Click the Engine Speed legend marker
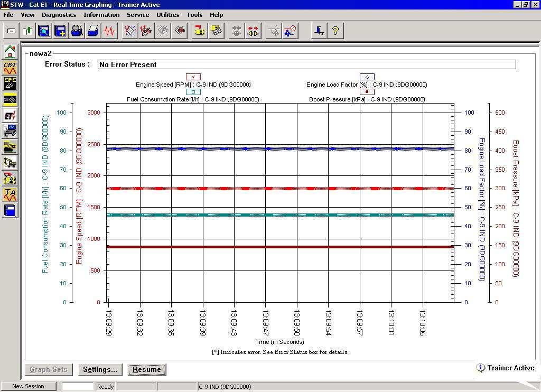Viewport: 541px width, 392px height. pos(193,77)
